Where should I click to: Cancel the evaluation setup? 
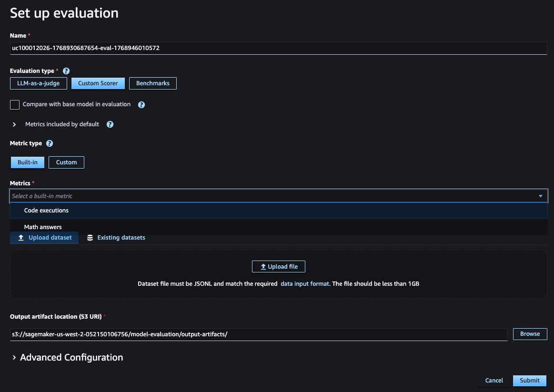[494, 381]
